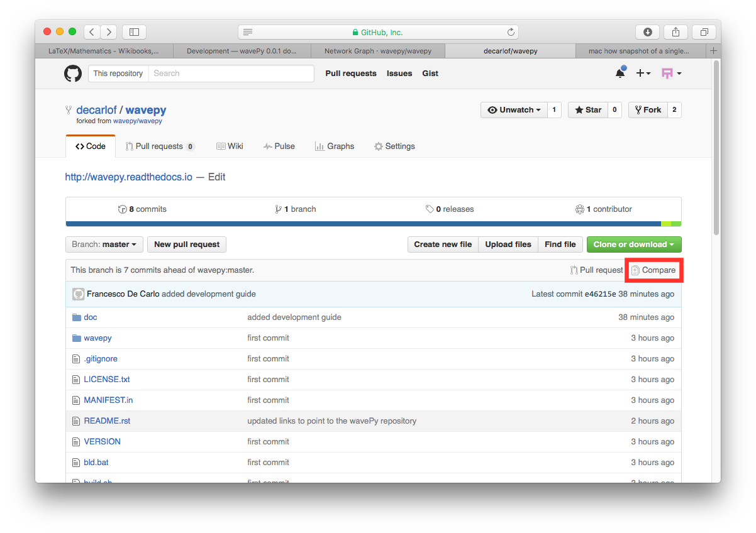756x533 pixels.
Task: Open the Graphs tab
Action: pyautogui.click(x=335, y=146)
